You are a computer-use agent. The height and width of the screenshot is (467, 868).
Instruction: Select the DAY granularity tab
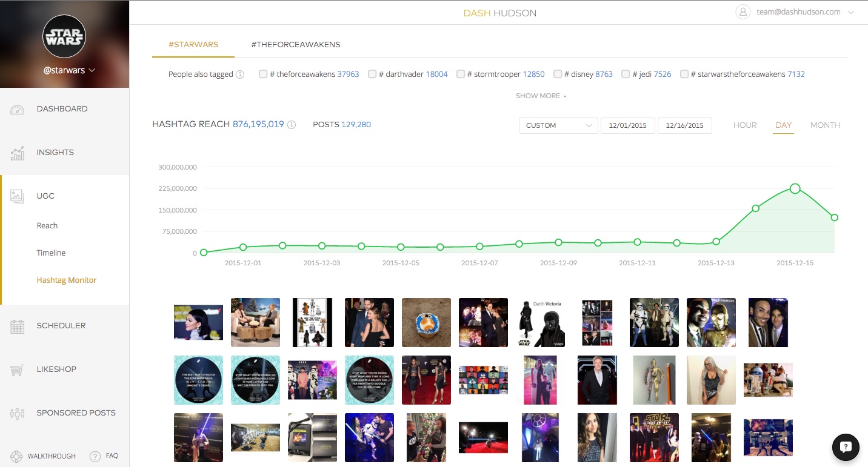click(x=783, y=125)
